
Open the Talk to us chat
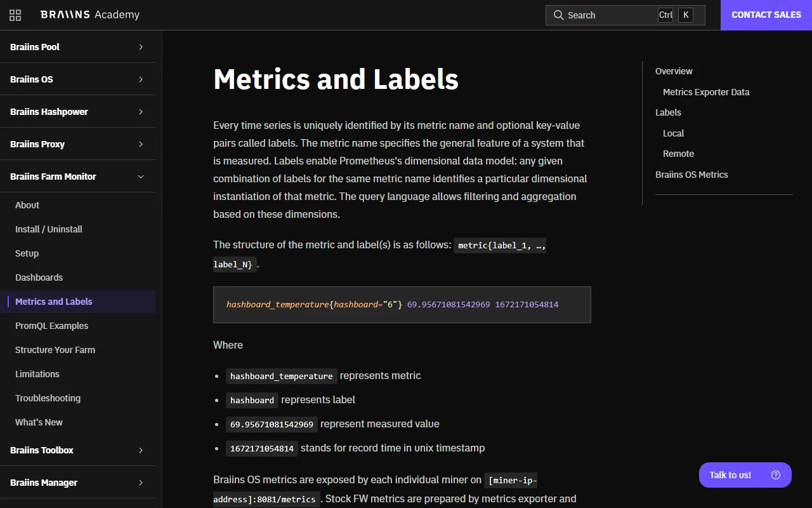tap(745, 475)
